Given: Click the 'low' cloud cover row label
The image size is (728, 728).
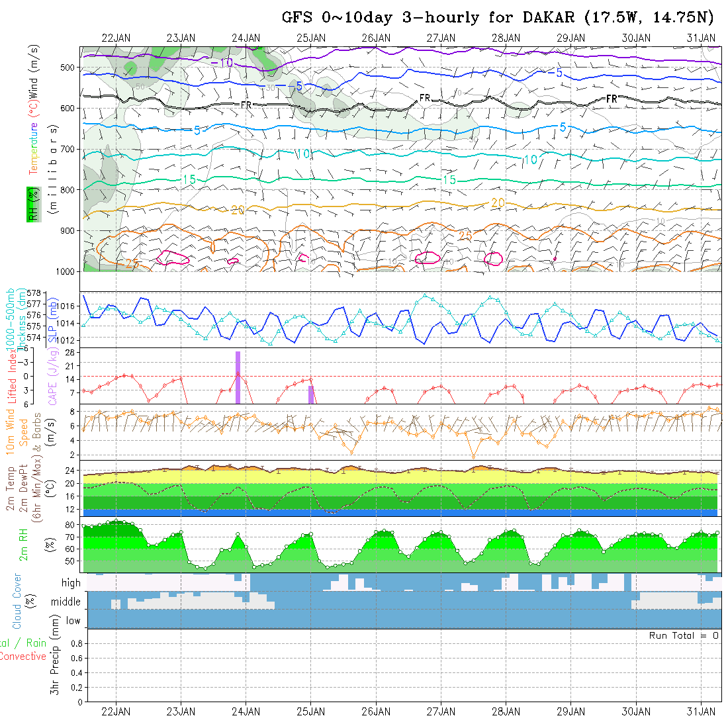Looking at the screenshot, I should 73,621.
